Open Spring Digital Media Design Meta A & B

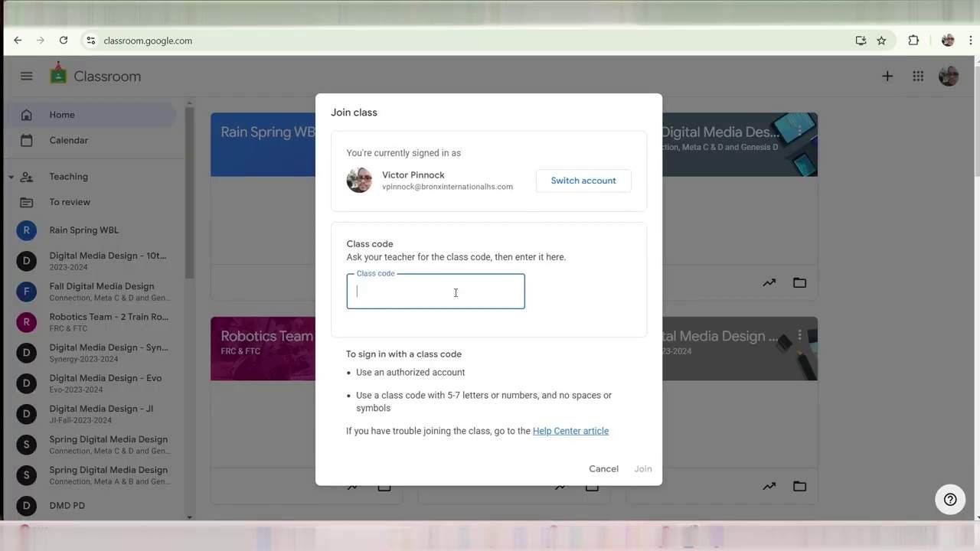coord(90,475)
